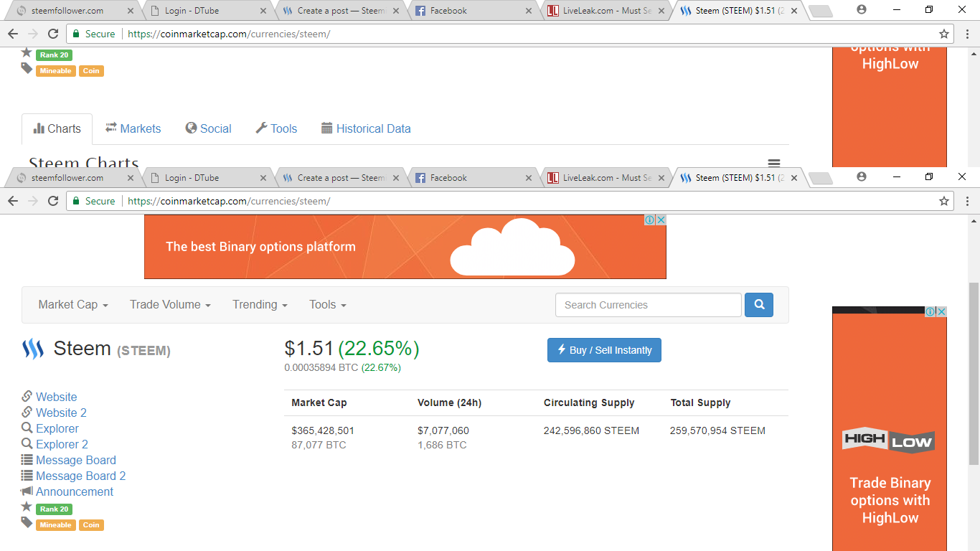
Task: Open profile icon in lower browser window
Action: click(862, 176)
